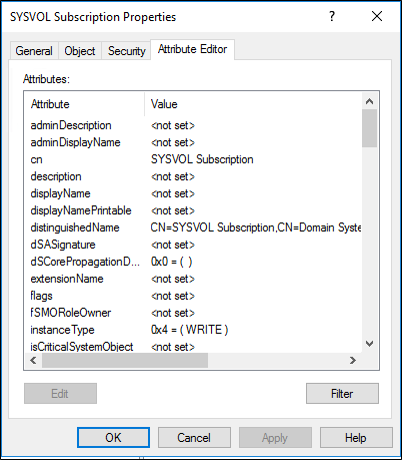Click the value 'SYSVOL Subscription' of cn
Screen dimensions: 402x460
pyautogui.click(x=202, y=159)
